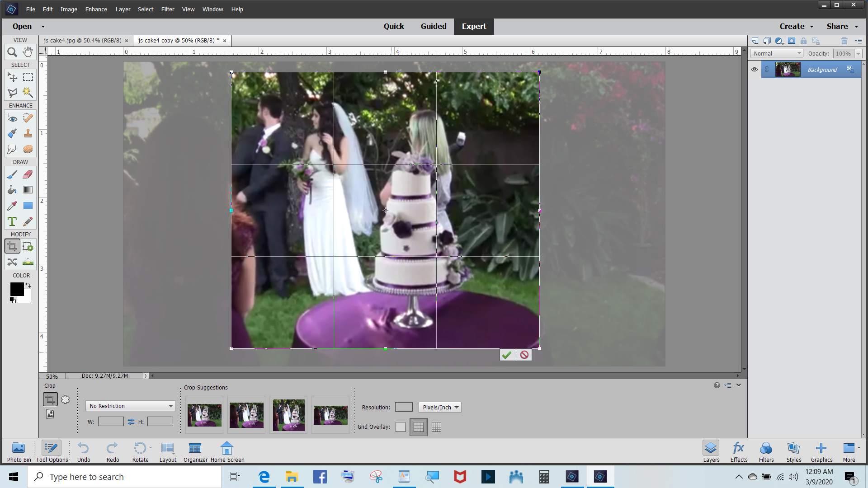Image resolution: width=868 pixels, height=488 pixels.
Task: Switch to the js cake4.jpg document tab
Action: coord(83,41)
